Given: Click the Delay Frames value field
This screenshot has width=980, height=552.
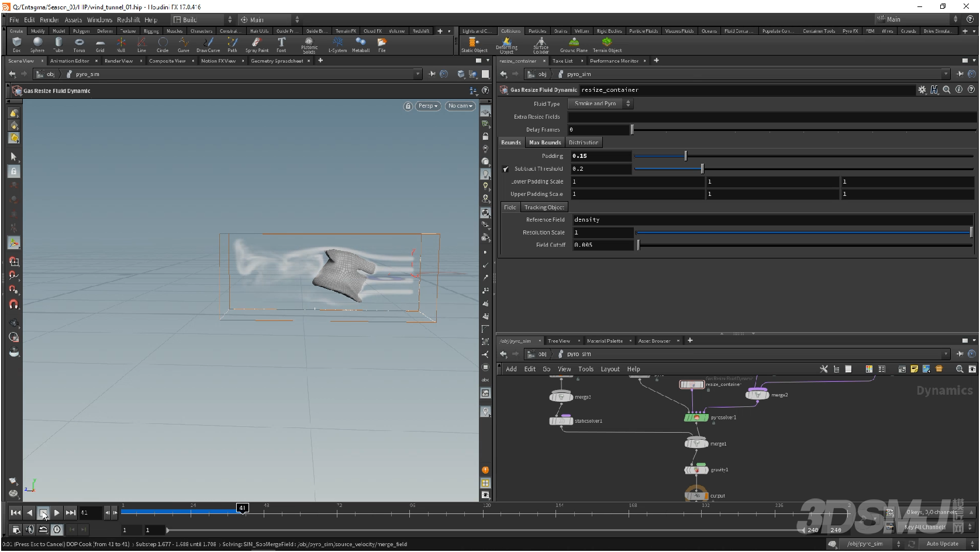Looking at the screenshot, I should (x=599, y=130).
